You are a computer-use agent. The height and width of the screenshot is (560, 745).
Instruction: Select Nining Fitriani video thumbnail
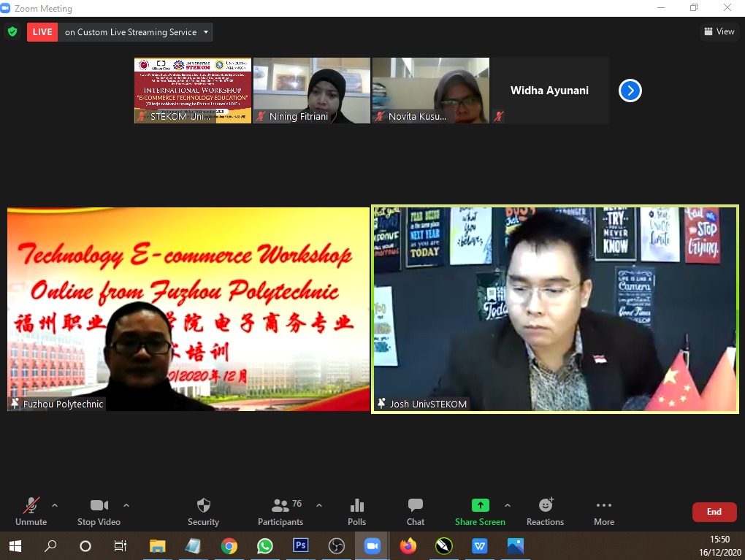click(312, 91)
